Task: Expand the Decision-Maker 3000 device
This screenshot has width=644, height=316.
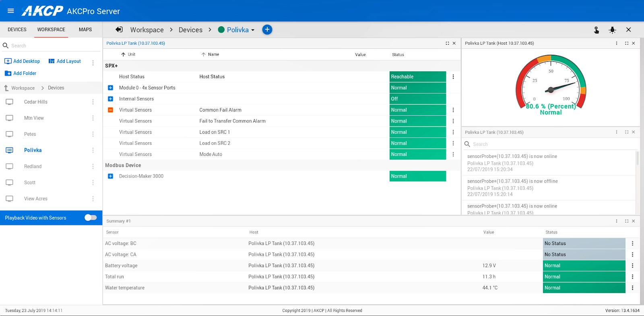Action: coord(110,176)
